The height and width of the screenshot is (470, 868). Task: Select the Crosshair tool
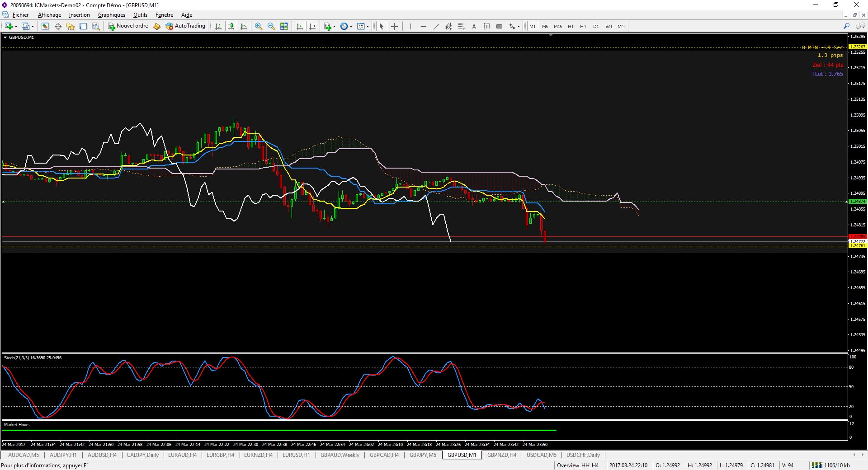click(x=394, y=26)
